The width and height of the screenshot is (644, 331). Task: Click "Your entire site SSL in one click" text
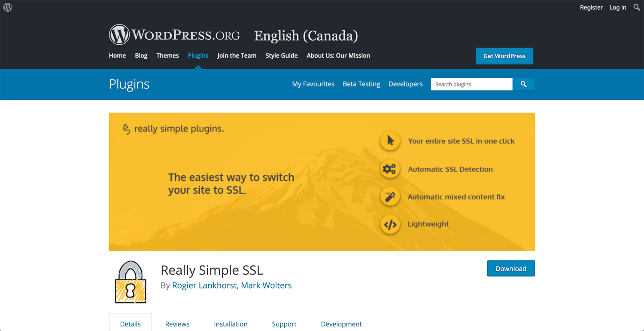point(461,141)
